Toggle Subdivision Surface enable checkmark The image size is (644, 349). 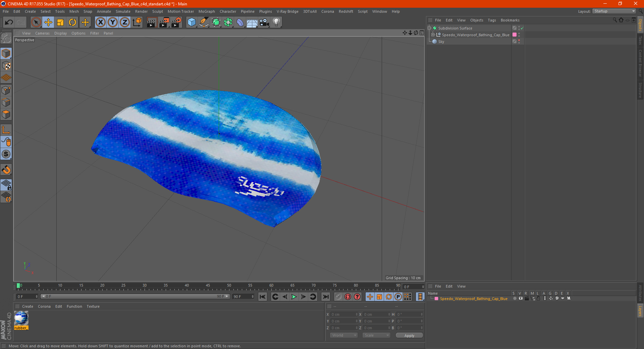coord(522,28)
